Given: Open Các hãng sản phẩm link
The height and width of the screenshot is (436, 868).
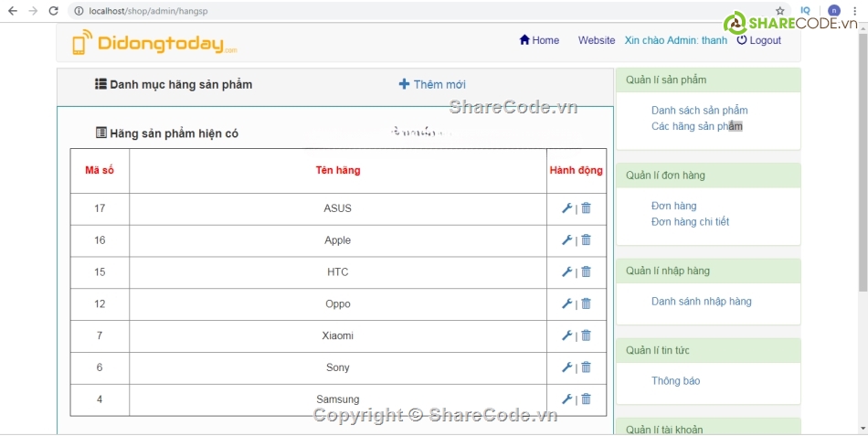Looking at the screenshot, I should click(x=697, y=126).
